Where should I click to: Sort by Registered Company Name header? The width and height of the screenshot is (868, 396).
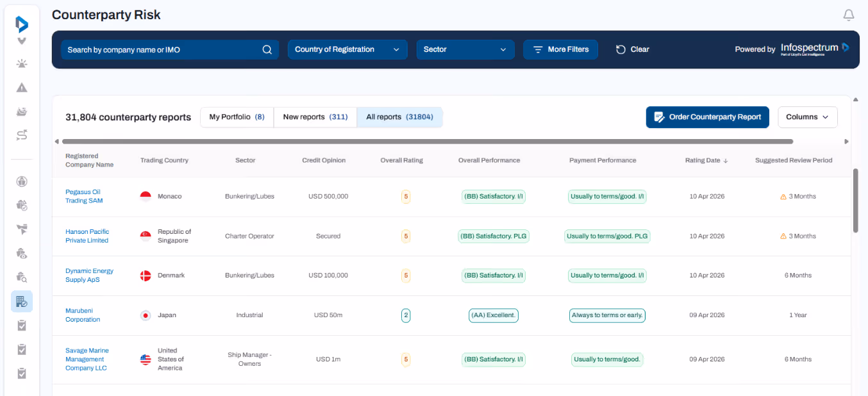pyautogui.click(x=89, y=160)
